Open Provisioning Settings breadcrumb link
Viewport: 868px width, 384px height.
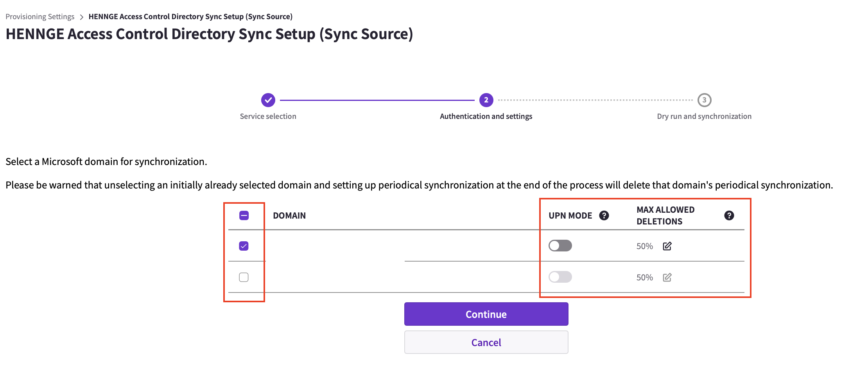click(40, 16)
